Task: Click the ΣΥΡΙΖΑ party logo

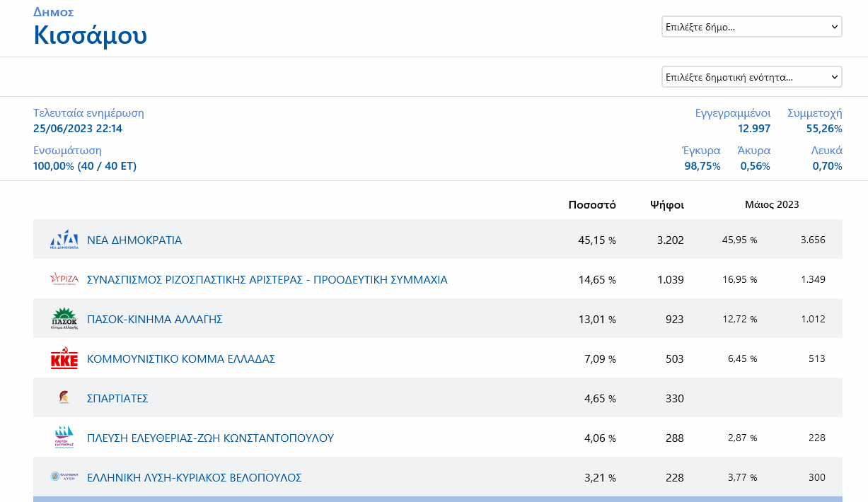Action: (64, 279)
